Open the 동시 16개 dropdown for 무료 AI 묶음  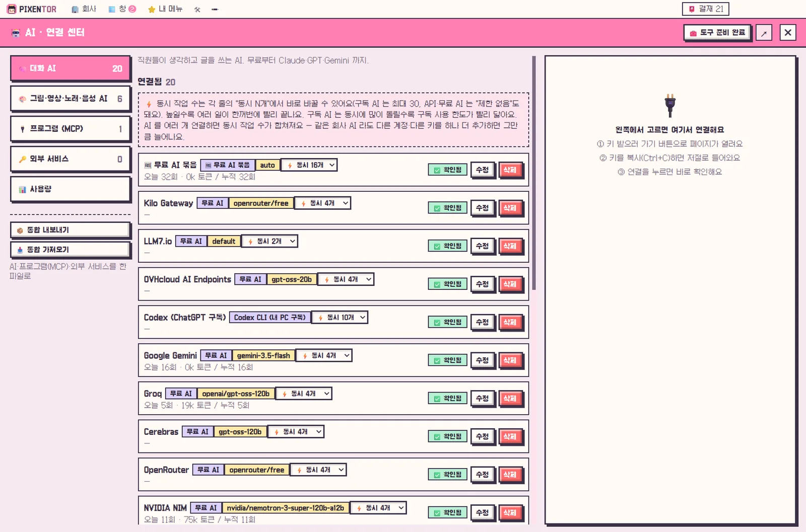click(309, 165)
